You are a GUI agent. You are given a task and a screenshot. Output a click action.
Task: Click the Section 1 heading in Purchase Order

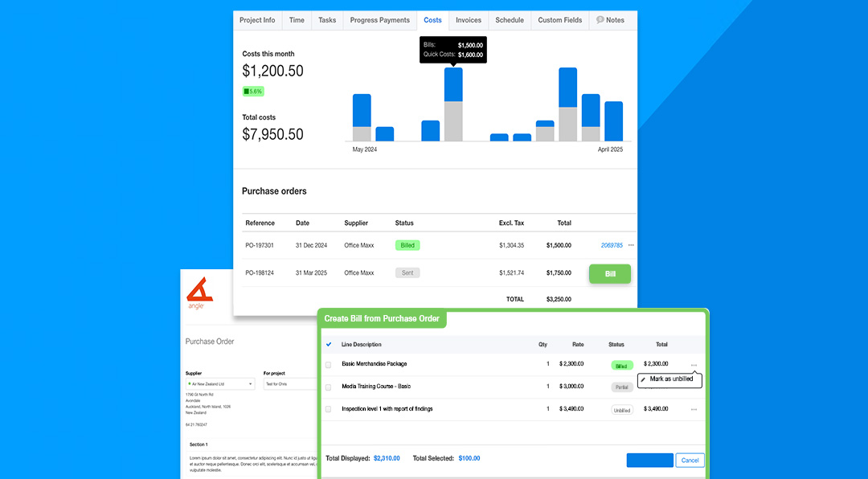[x=199, y=444]
